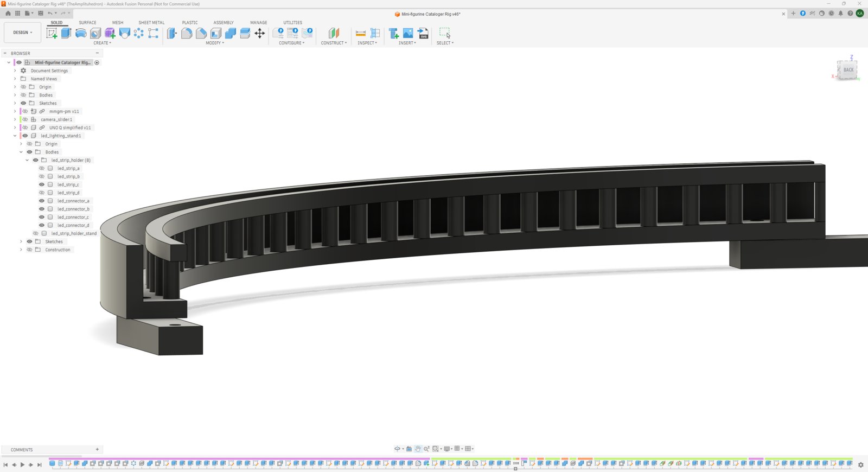Viewport: 868px width, 472px height.
Task: Click the Hole tool icon
Action: coord(95,33)
